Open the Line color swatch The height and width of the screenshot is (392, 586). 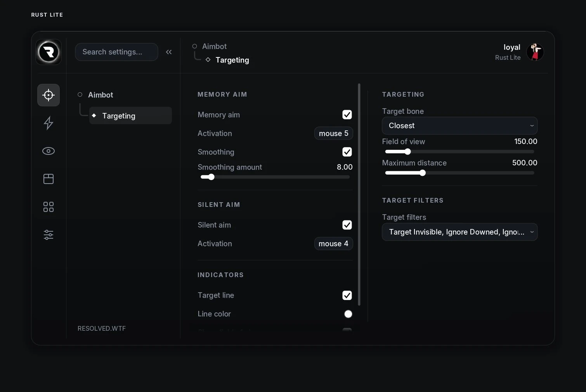[348, 314]
